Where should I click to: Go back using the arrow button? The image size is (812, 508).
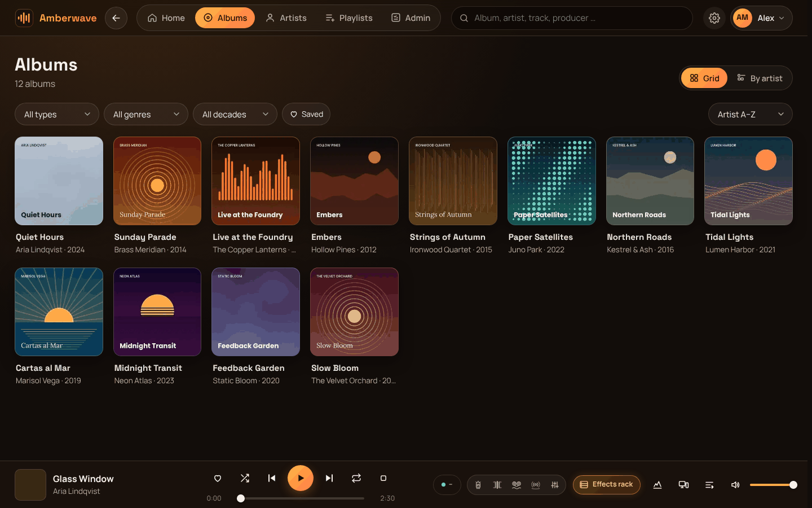[x=116, y=18]
